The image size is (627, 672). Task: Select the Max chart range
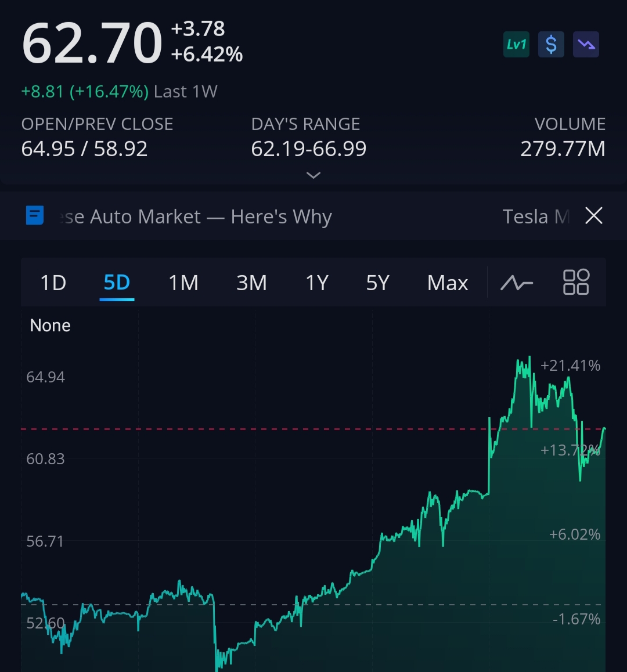pyautogui.click(x=447, y=283)
